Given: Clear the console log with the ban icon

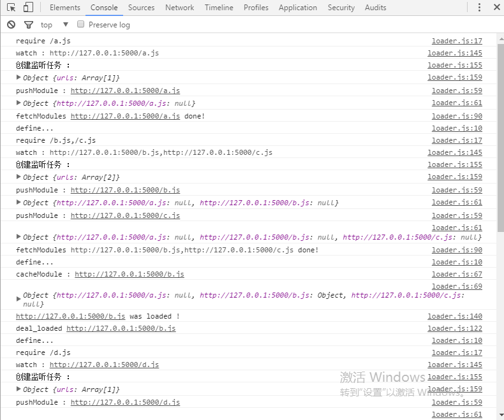Looking at the screenshot, I should (11, 25).
